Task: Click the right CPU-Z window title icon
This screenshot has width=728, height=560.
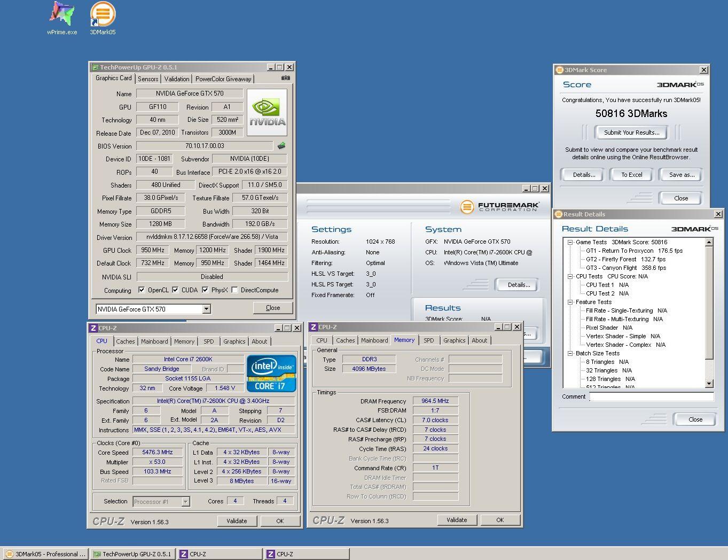Action: click(x=314, y=327)
